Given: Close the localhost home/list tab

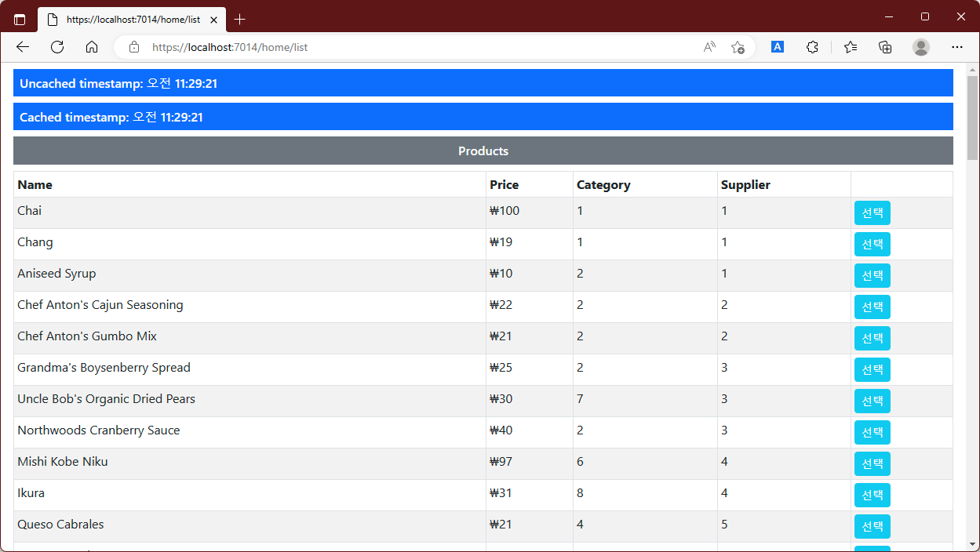Looking at the screenshot, I should click(213, 19).
